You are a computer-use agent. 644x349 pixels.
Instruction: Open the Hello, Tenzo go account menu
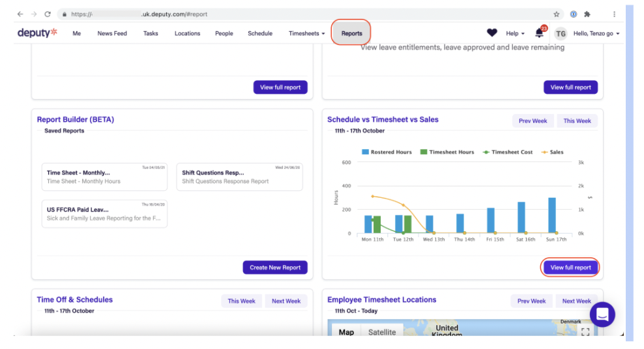pyautogui.click(x=596, y=33)
